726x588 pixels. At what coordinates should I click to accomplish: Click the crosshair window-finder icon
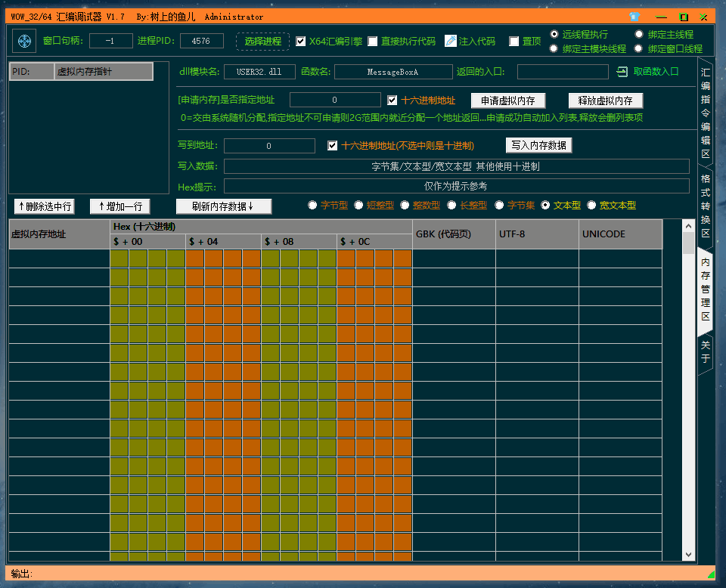point(24,41)
